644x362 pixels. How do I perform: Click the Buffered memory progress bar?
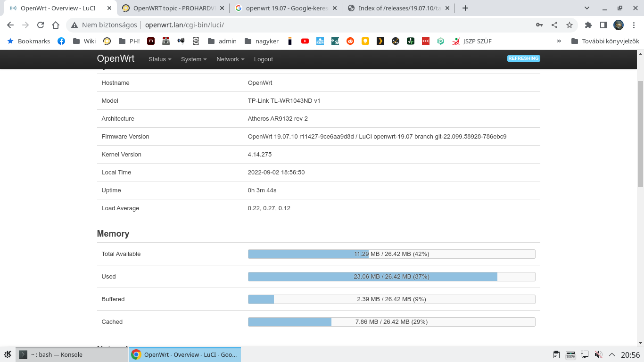pos(392,299)
